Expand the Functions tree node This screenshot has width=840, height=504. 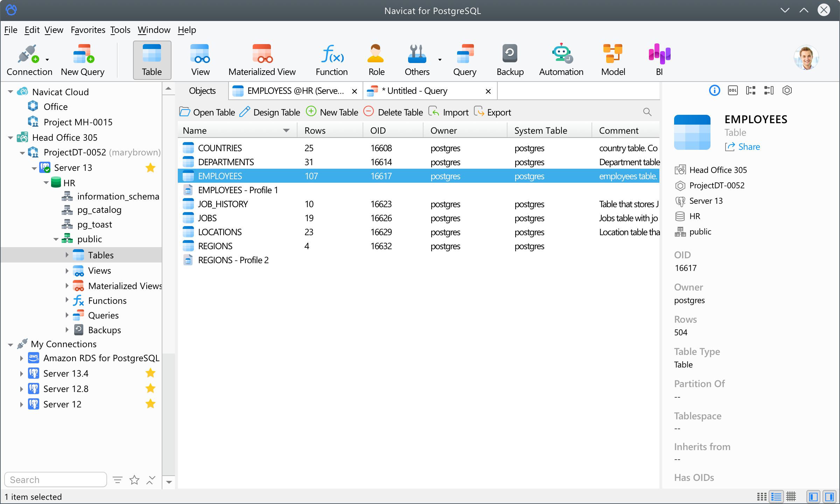pos(67,300)
